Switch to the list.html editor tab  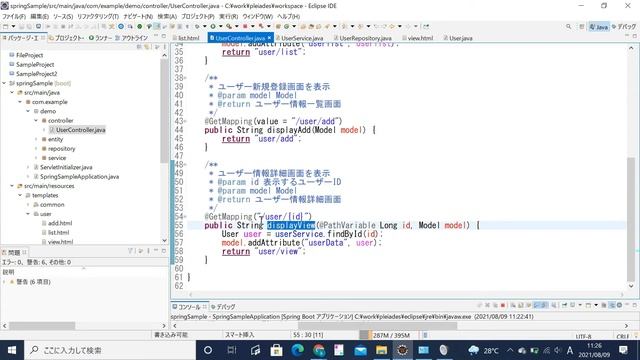188,38
